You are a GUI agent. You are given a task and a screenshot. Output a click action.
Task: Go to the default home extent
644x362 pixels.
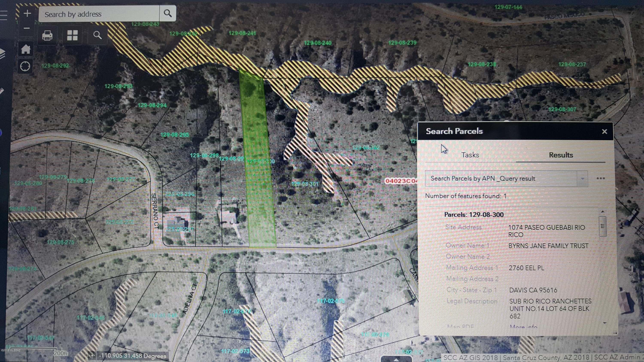coord(26,49)
